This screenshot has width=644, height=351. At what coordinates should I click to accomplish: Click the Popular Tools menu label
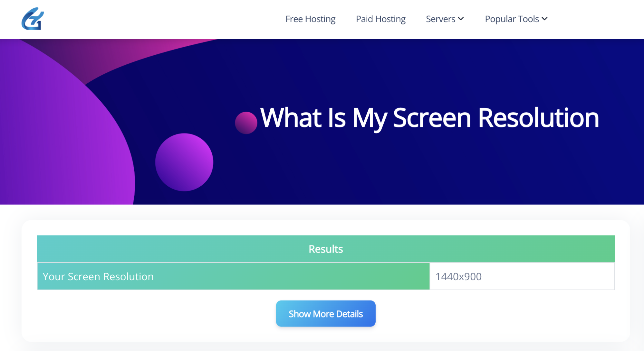[x=512, y=19]
